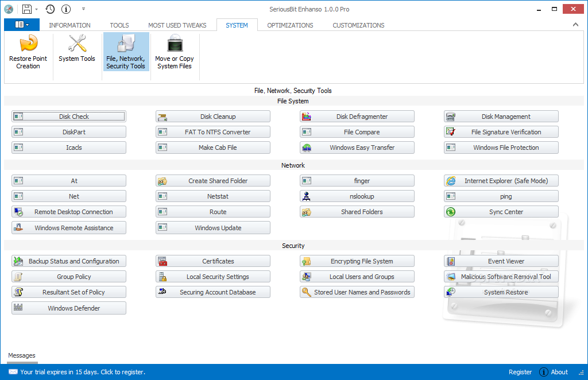Launch System Restore
The height and width of the screenshot is (380, 588).
501,292
